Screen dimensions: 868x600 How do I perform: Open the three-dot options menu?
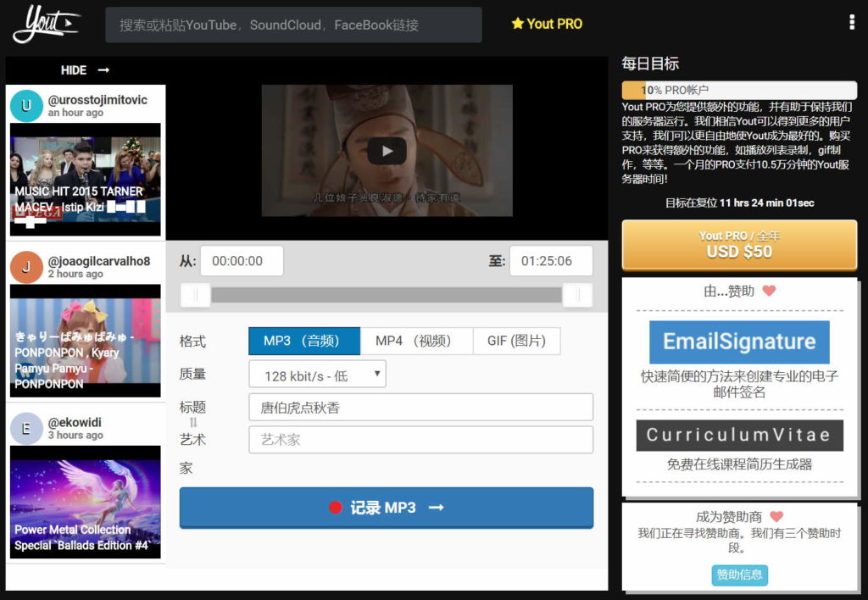click(852, 23)
